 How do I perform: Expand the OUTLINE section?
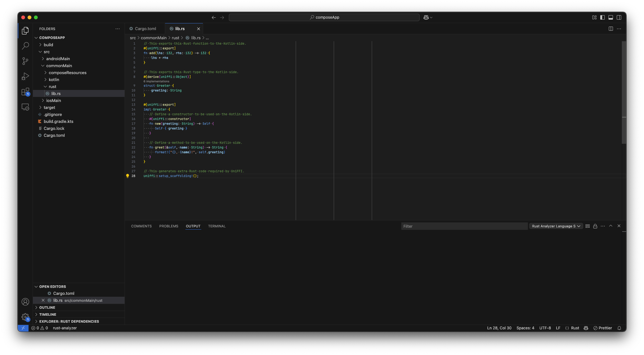(x=47, y=307)
